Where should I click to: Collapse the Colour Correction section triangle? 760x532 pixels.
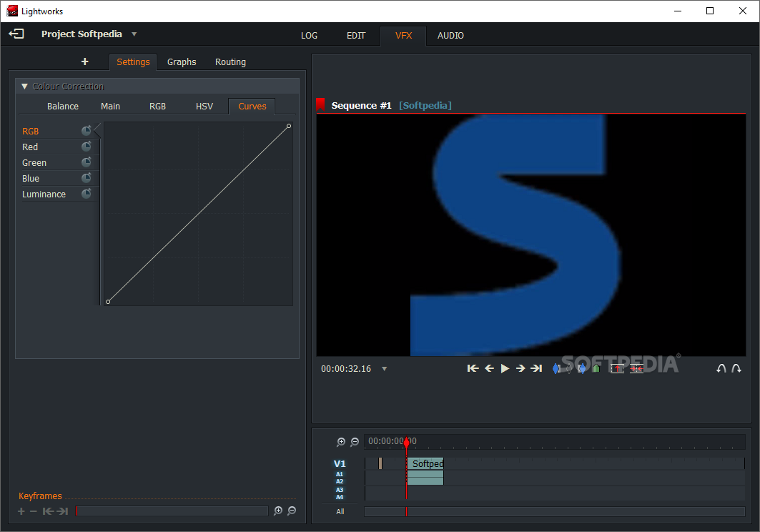pos(24,87)
